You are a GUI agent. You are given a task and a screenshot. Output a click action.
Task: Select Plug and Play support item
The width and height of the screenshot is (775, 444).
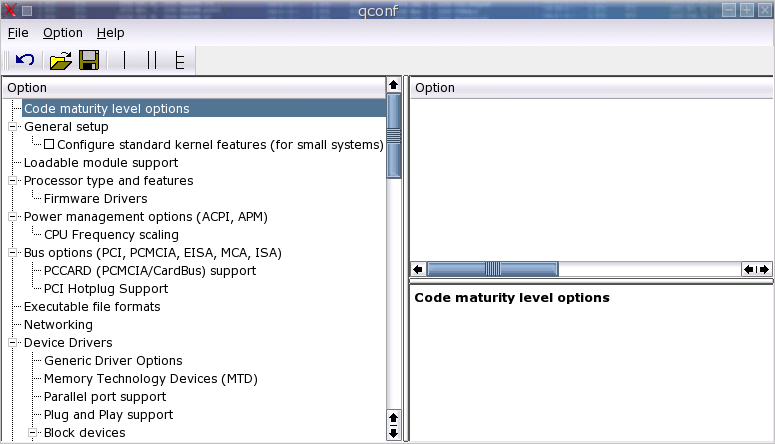(108, 415)
